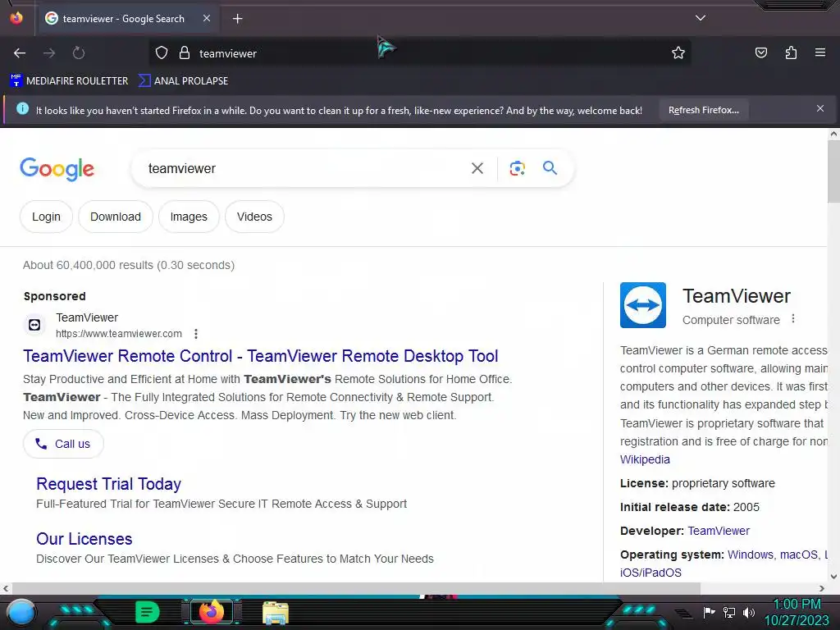
Task: Click the Refresh Firefox... button
Action: point(703,110)
